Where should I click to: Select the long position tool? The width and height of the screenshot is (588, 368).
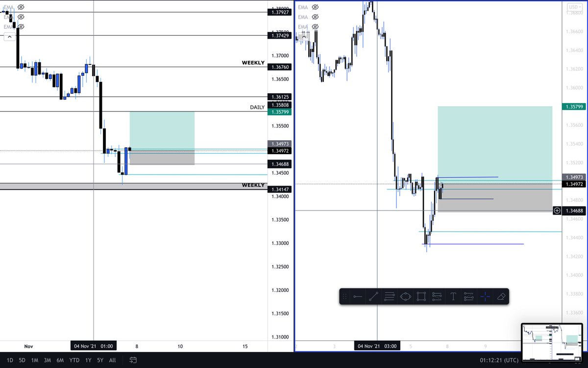(x=437, y=296)
